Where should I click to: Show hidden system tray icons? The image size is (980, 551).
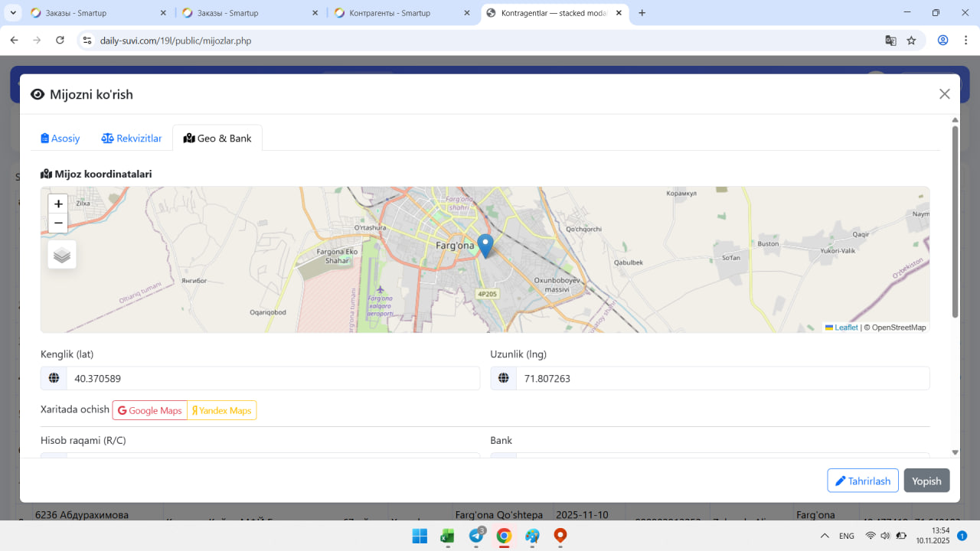click(825, 536)
